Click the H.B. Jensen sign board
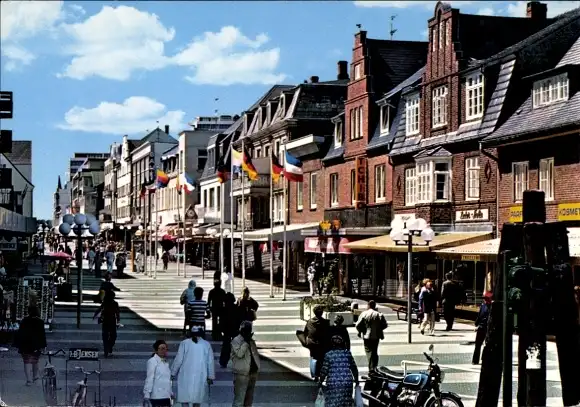 click(x=84, y=354)
